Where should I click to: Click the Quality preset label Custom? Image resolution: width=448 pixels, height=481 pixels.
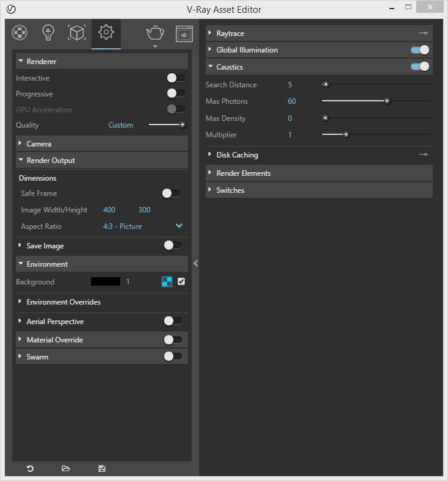[120, 125]
